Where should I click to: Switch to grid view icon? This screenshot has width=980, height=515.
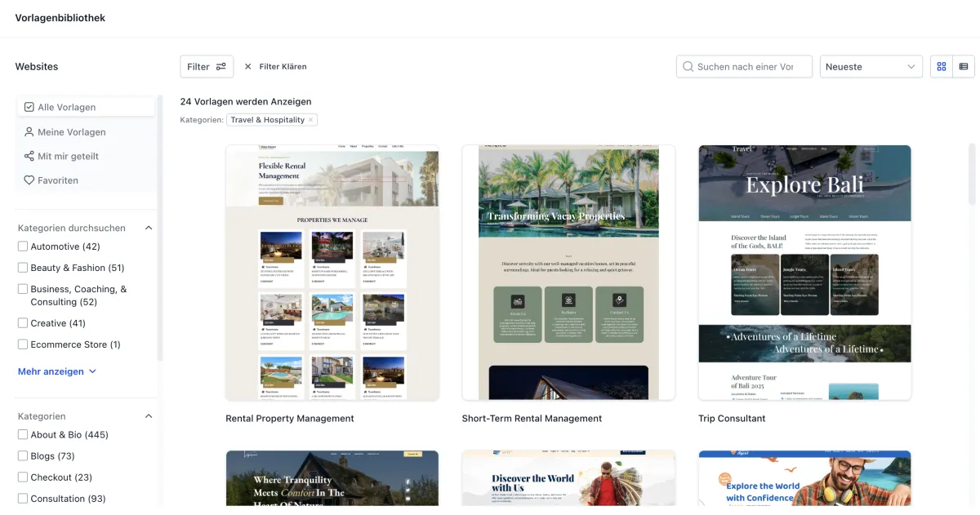tap(942, 67)
